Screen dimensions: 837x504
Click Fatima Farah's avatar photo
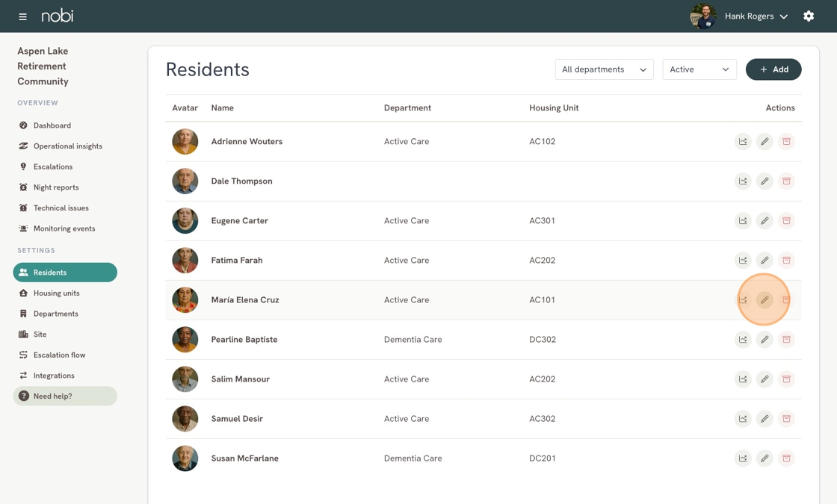tap(185, 261)
